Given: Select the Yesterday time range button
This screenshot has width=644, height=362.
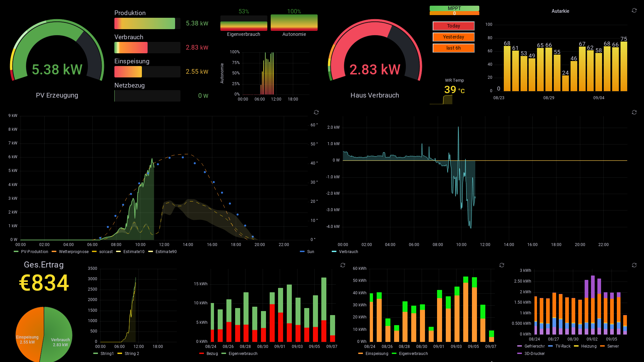Looking at the screenshot, I should [x=453, y=37].
